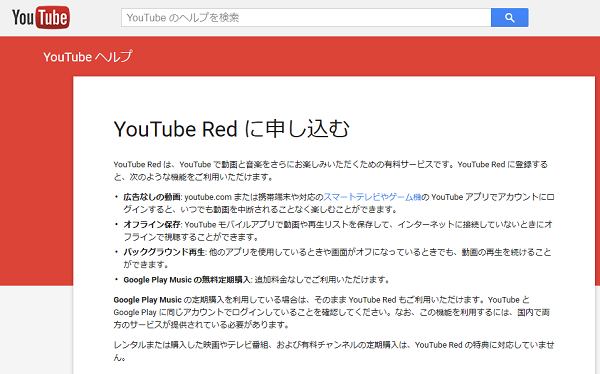
Task: Focus the YouTube help search field
Action: 306,18
